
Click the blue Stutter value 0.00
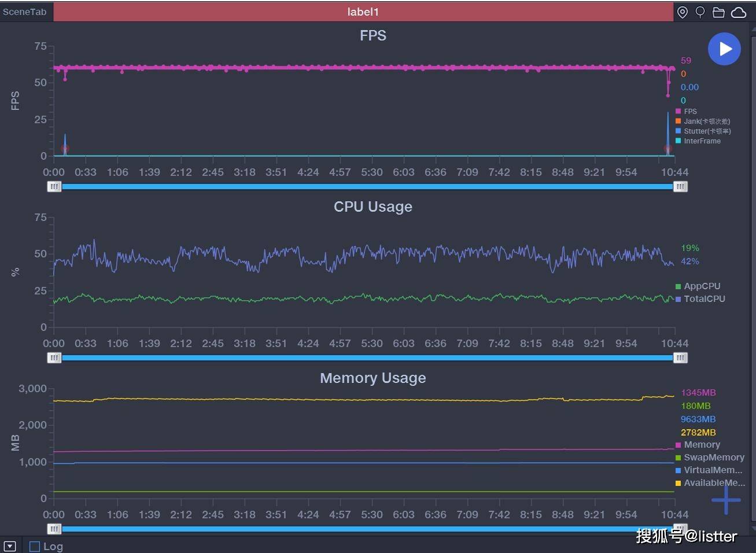(689, 87)
